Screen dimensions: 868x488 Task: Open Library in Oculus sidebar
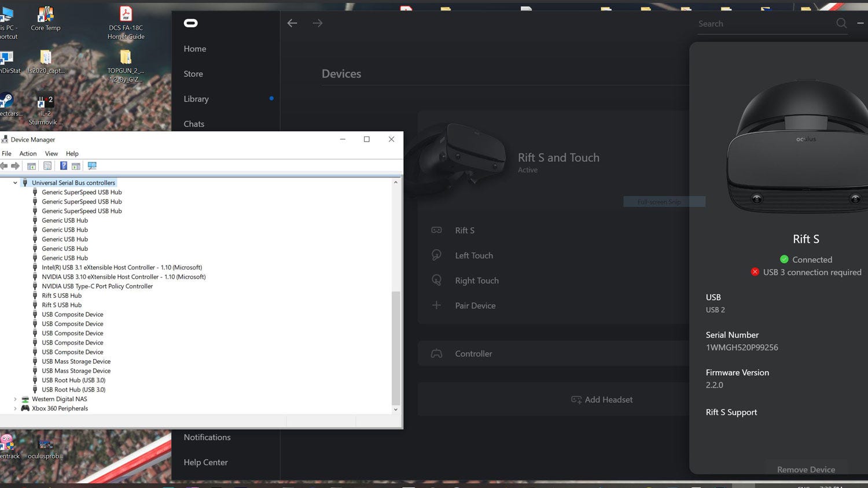196,99
